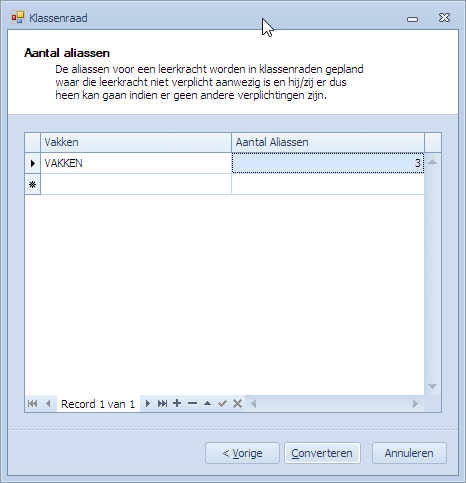Click the Annuleren button
Image resolution: width=466 pixels, height=483 pixels.
[409, 453]
